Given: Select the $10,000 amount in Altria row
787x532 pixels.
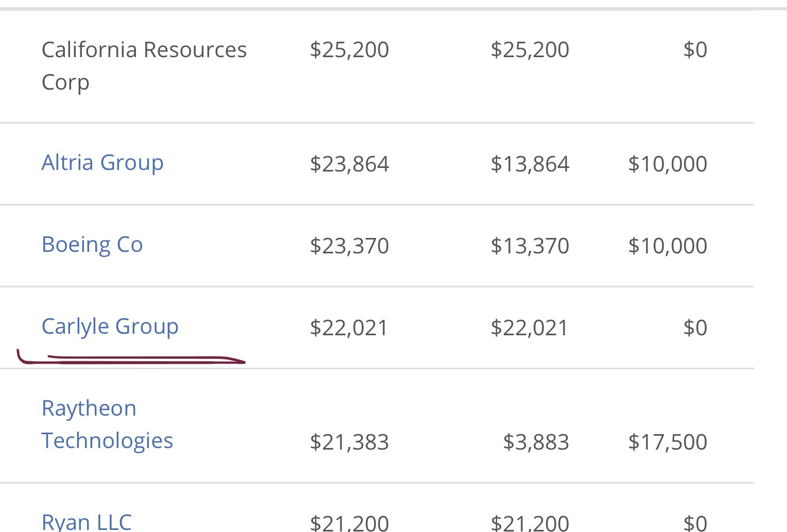Looking at the screenshot, I should click(668, 164).
